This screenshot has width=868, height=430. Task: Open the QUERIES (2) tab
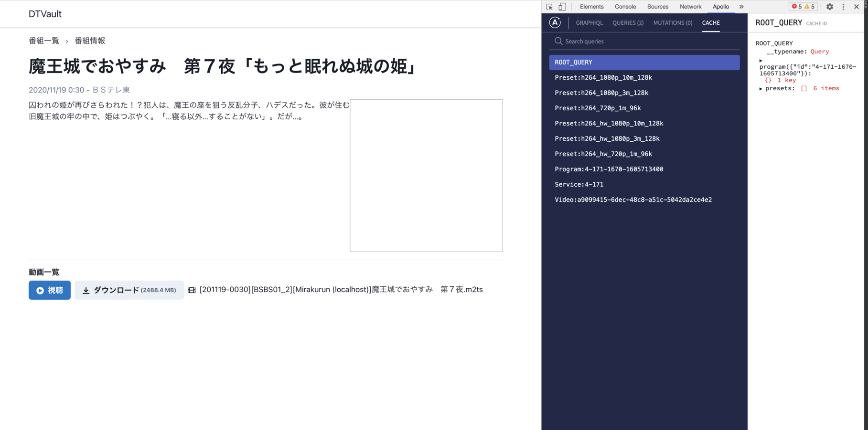pyautogui.click(x=628, y=23)
